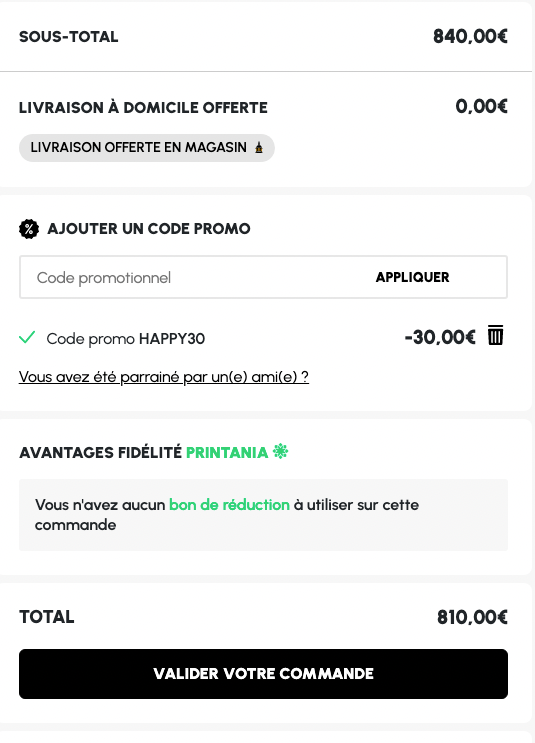Click the green Printania snowflake icon
This screenshot has height=743, width=535.
pyautogui.click(x=281, y=451)
